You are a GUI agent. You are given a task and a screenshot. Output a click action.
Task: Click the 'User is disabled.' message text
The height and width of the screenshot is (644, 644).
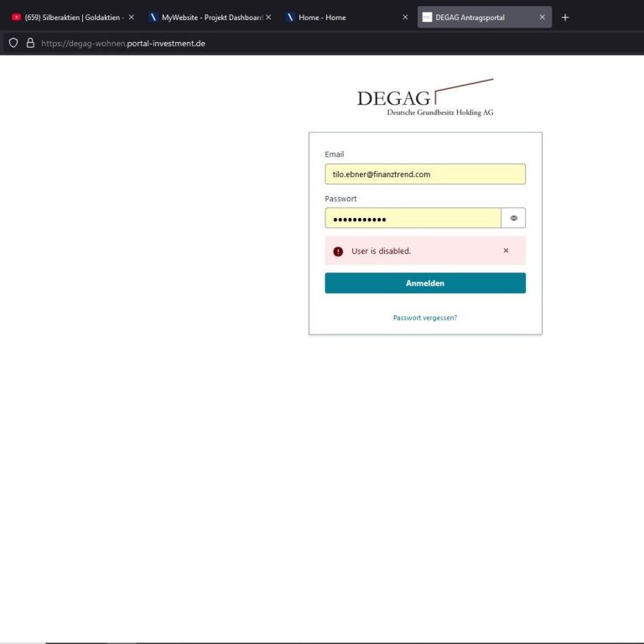[x=382, y=251]
